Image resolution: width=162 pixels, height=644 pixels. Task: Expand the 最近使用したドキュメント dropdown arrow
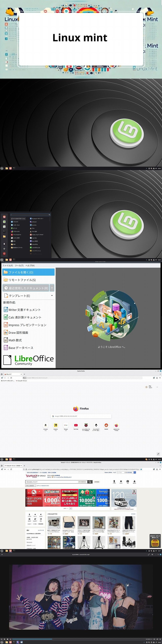[x=52, y=288]
